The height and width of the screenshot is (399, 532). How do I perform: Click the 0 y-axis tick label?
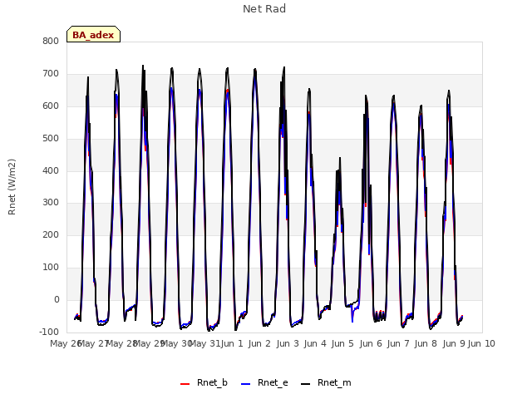(57, 299)
